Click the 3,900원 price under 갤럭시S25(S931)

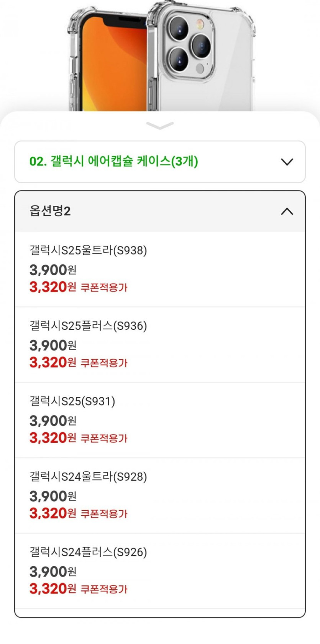click(53, 421)
